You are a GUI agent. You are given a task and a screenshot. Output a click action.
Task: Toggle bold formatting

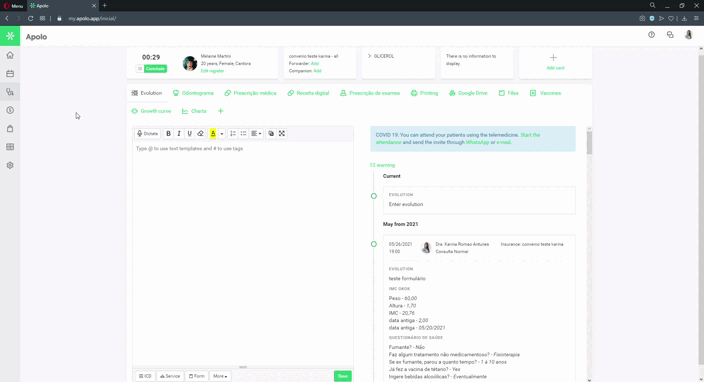point(168,134)
